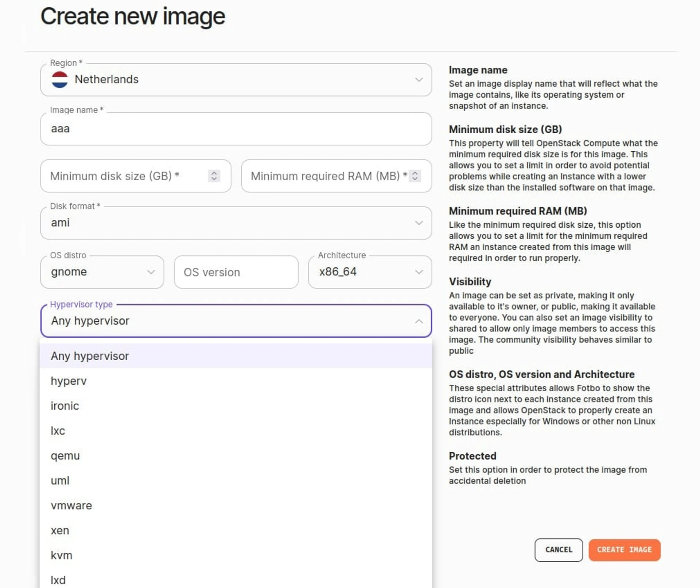
Task: Select kvm hypervisor option
Action: pyautogui.click(x=236, y=556)
